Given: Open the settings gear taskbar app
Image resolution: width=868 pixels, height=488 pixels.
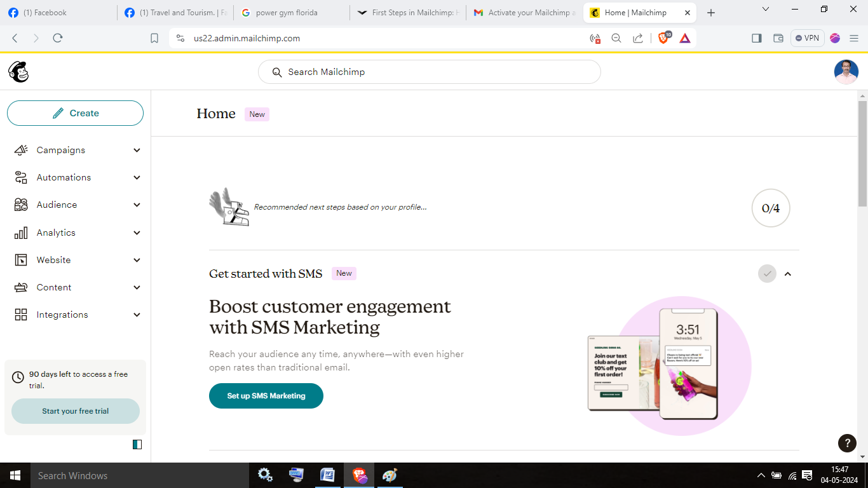Looking at the screenshot, I should (x=265, y=475).
